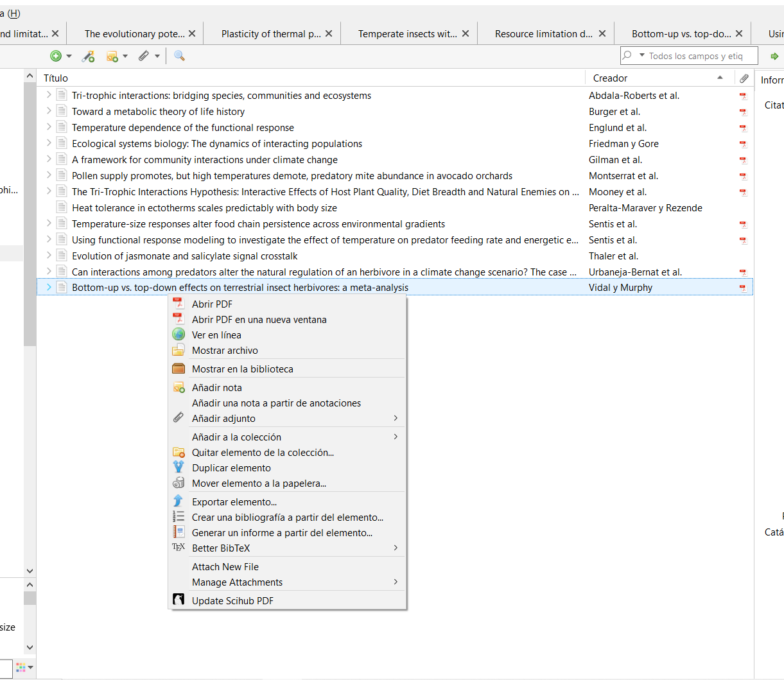
Task: Select Mover elemento a la papelera
Action: pyautogui.click(x=259, y=484)
